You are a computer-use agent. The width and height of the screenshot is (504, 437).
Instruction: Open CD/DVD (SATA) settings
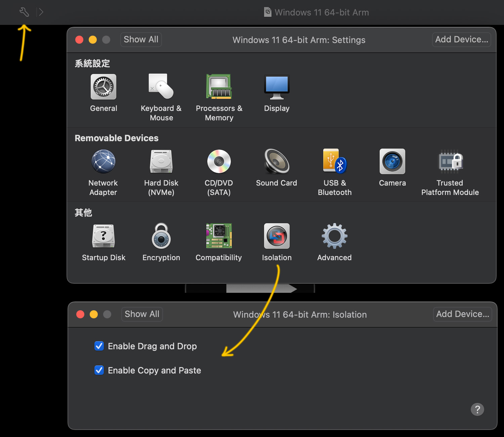pos(219,172)
